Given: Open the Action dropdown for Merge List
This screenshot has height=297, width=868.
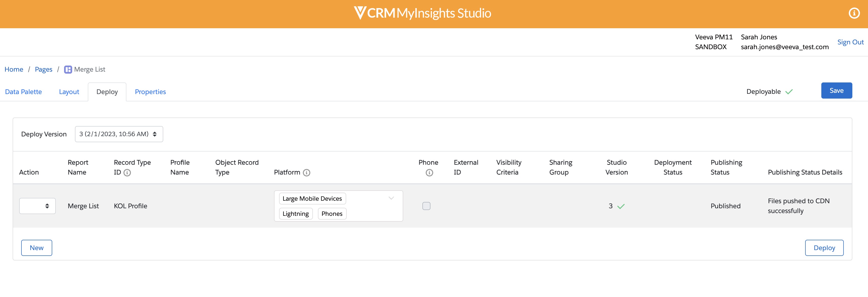Looking at the screenshot, I should (37, 206).
